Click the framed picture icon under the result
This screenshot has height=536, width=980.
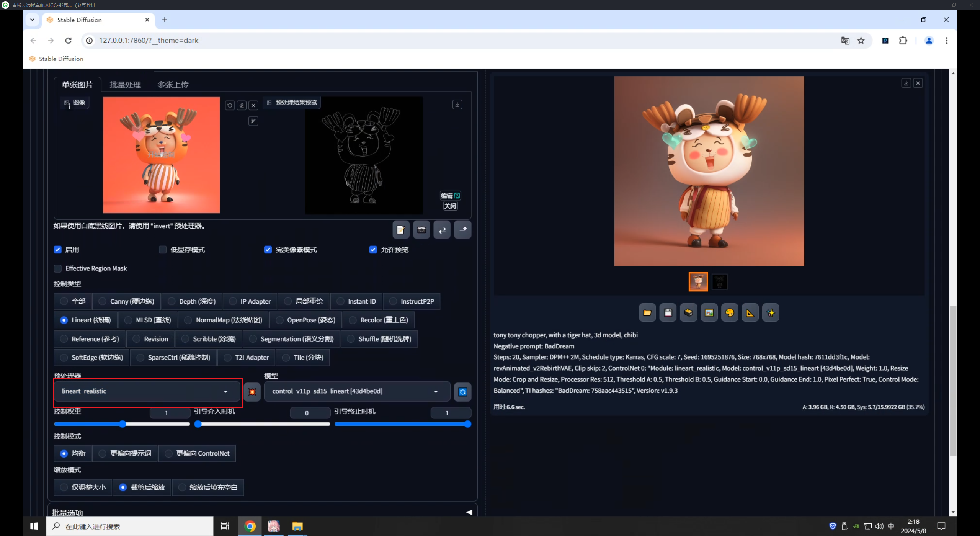point(709,313)
